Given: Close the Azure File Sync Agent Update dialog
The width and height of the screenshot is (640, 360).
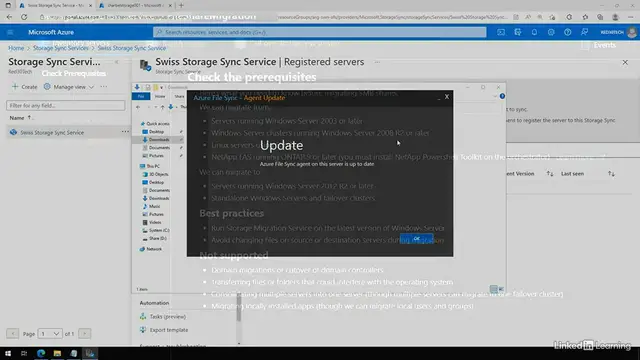Looking at the screenshot, I should (x=447, y=97).
